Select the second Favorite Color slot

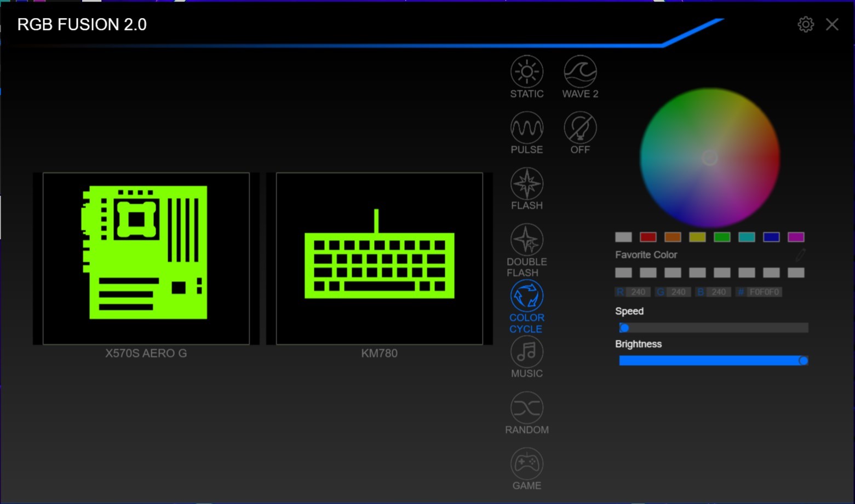648,273
